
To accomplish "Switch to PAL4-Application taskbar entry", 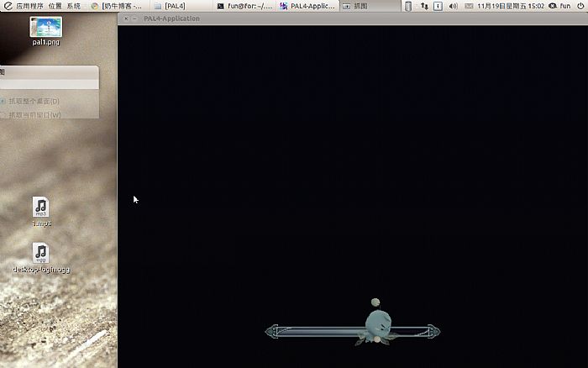I will [x=308, y=5].
